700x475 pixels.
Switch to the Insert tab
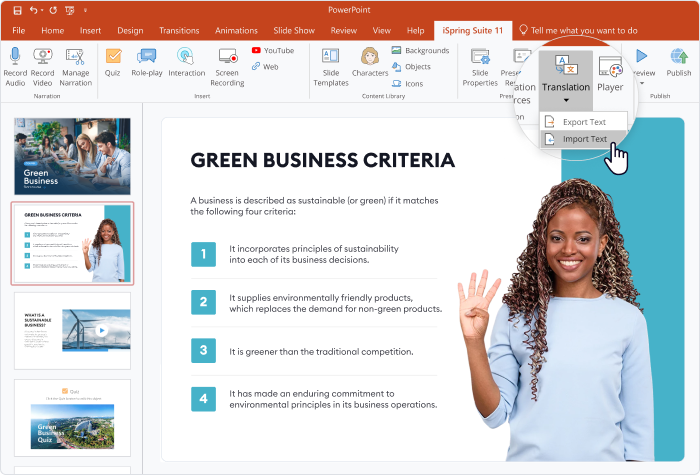coord(90,30)
